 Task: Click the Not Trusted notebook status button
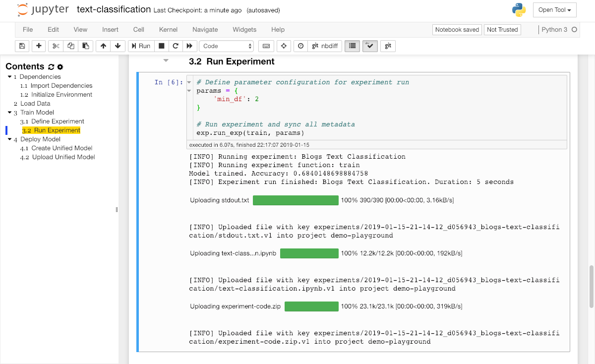point(502,30)
